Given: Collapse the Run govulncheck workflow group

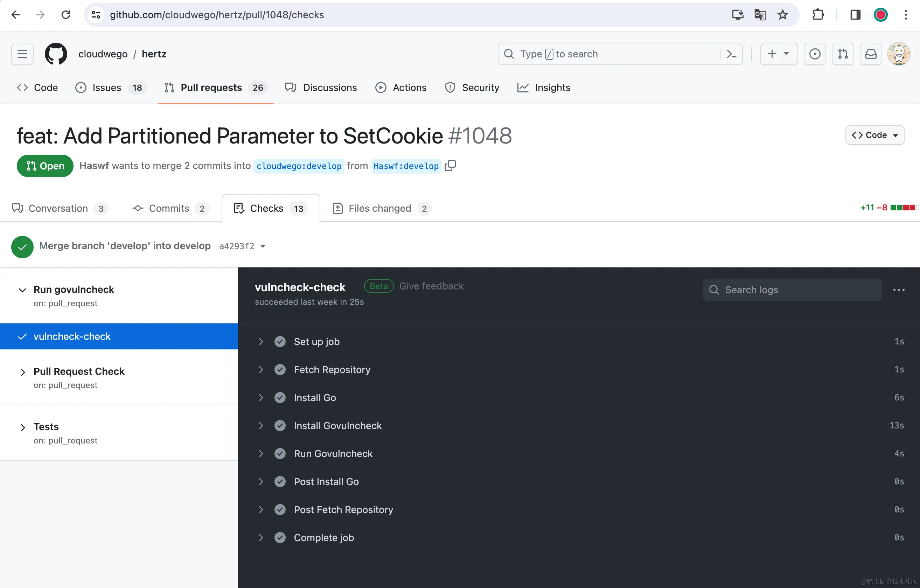Looking at the screenshot, I should 22,290.
